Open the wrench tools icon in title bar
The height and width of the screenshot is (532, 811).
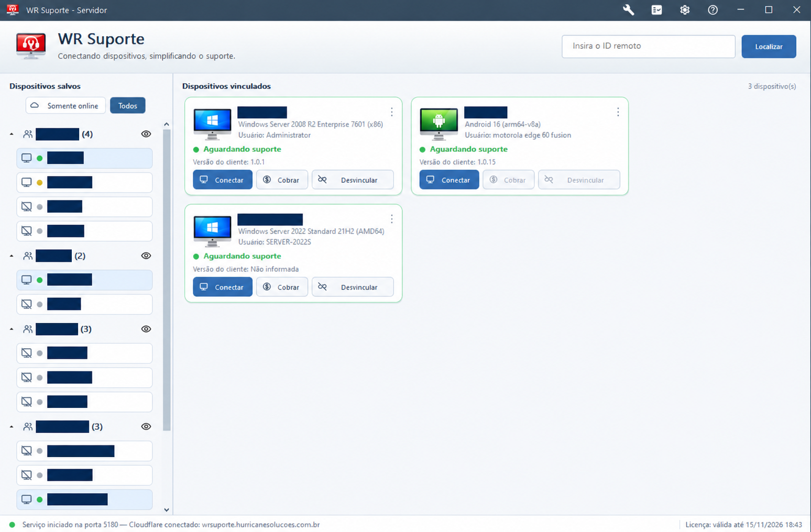(x=628, y=10)
